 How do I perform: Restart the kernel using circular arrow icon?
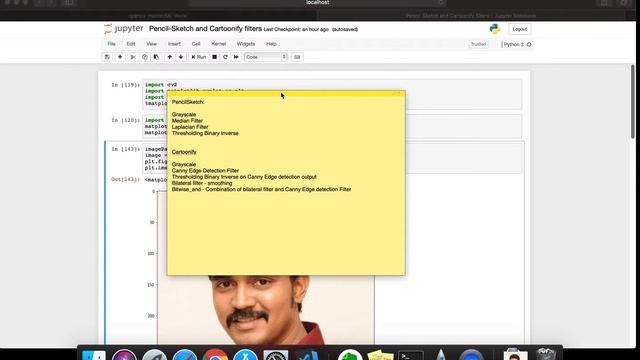225,57
